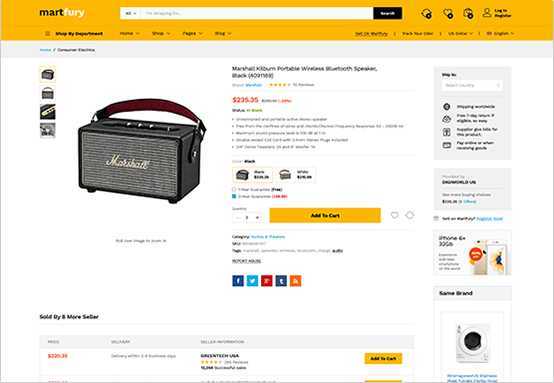
Task: Expand the US Dollar currency dropdown
Action: pos(460,34)
